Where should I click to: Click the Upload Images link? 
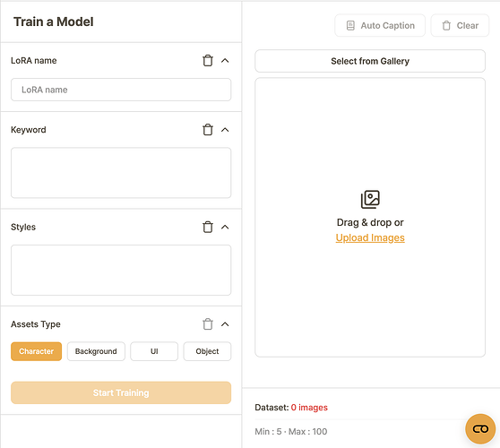(370, 237)
